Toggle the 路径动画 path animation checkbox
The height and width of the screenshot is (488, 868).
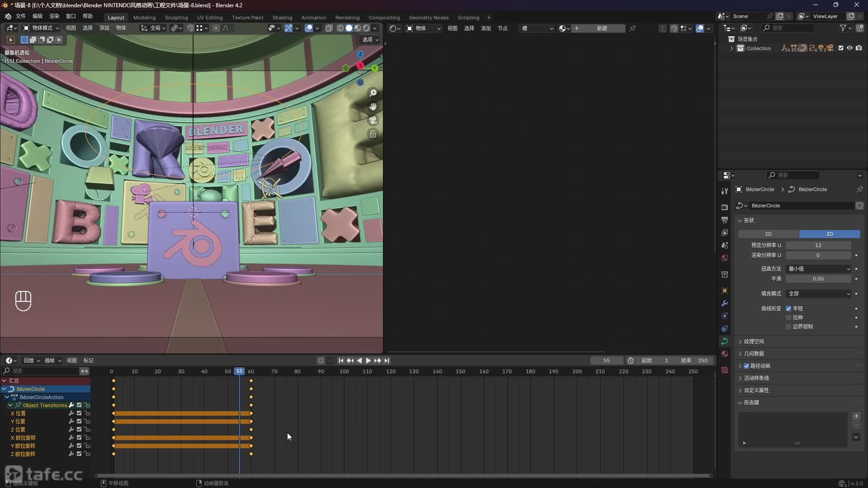pos(746,366)
